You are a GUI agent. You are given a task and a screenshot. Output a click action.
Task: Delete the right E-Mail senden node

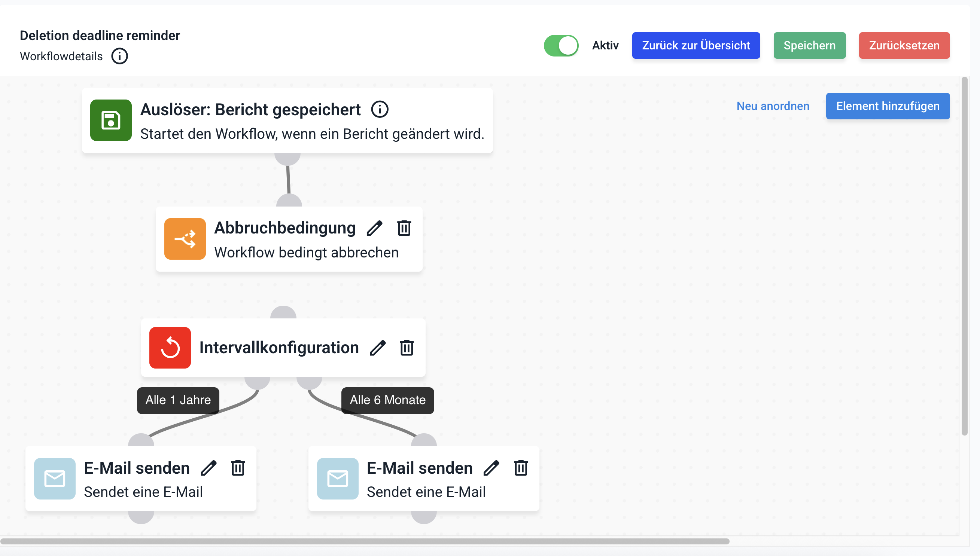click(x=521, y=468)
